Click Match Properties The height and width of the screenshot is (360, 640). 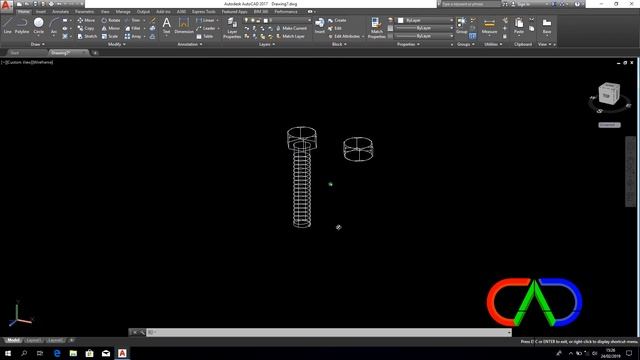tap(376, 28)
